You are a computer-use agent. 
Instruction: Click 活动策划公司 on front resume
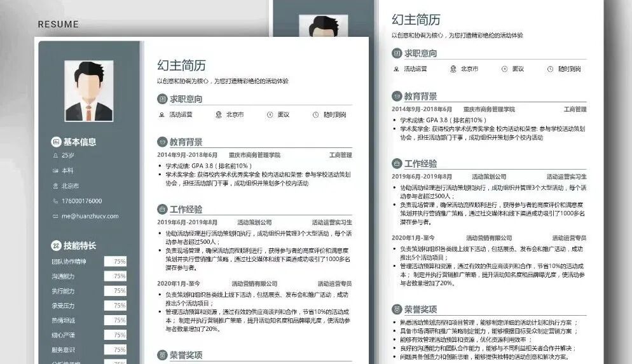pos(254,222)
